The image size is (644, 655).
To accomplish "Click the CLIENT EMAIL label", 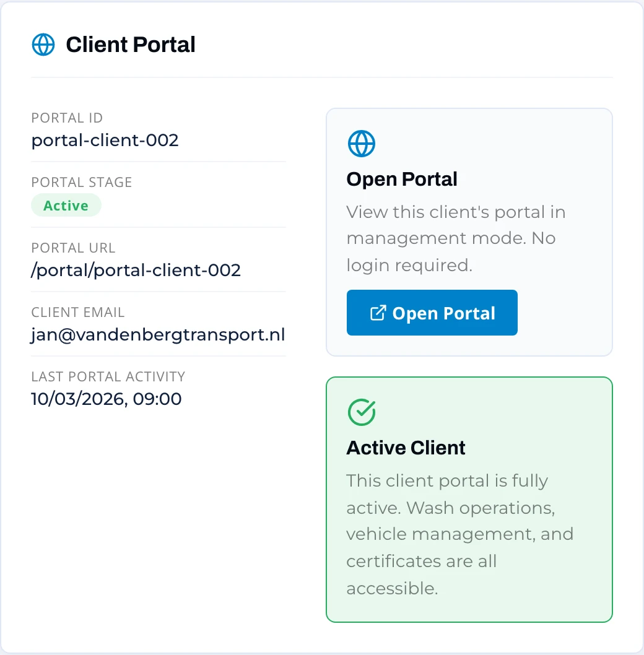I will point(78,313).
